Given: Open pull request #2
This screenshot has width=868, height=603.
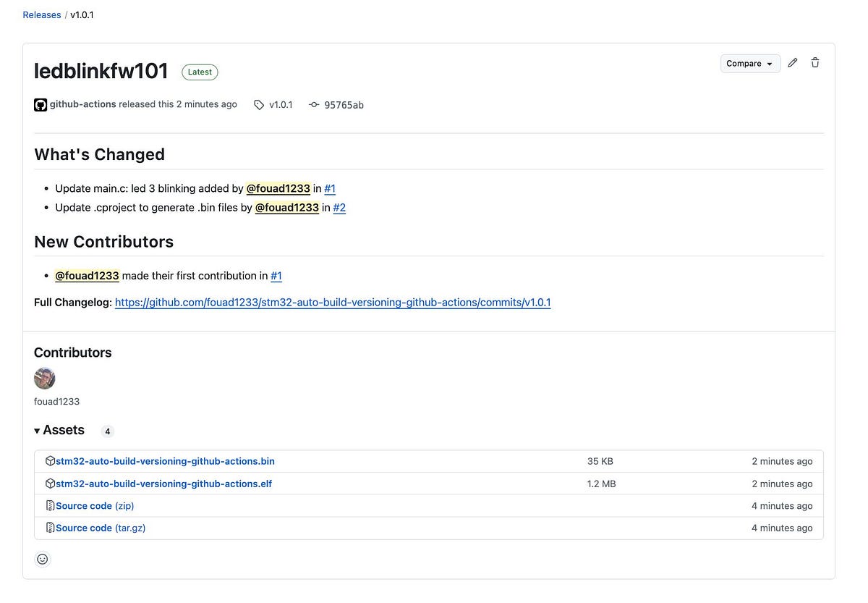Looking at the screenshot, I should 339,207.
